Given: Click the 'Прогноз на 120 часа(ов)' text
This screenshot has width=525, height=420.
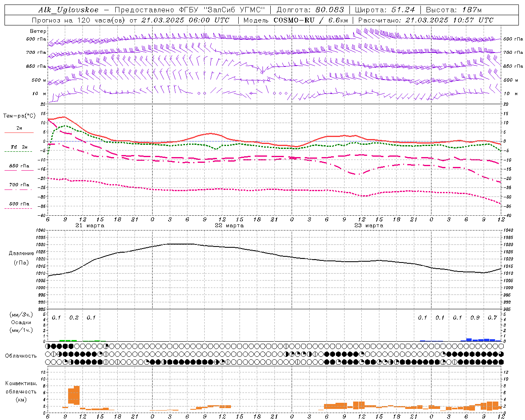Looking at the screenshot, I should click(79, 20).
